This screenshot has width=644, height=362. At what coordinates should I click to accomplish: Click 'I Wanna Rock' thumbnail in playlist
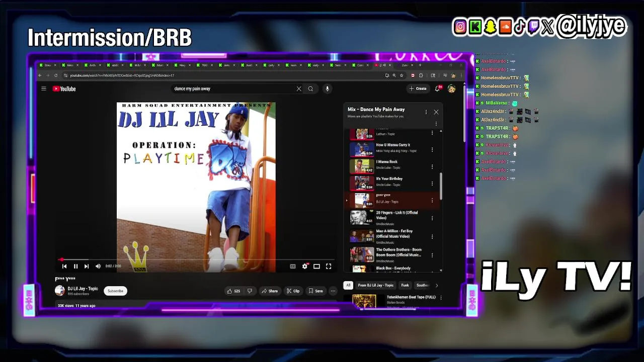[362, 166]
